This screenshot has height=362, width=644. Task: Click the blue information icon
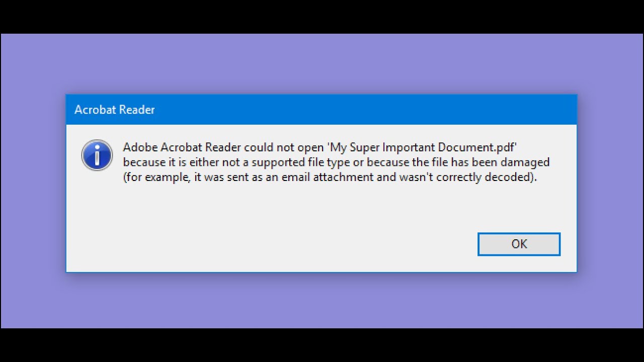click(x=97, y=155)
